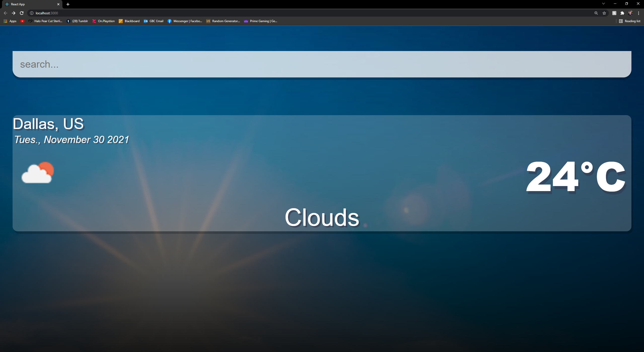Click the Dallas, US location heading

48,124
